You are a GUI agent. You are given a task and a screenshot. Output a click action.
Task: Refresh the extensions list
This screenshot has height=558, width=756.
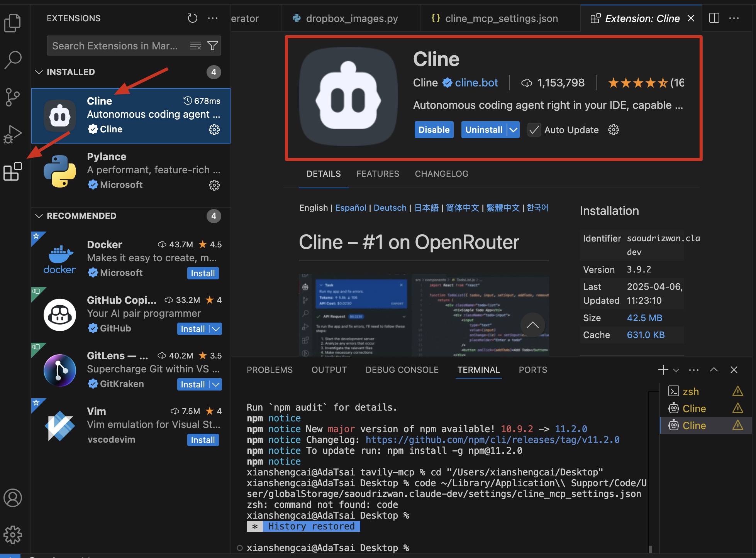[192, 18]
